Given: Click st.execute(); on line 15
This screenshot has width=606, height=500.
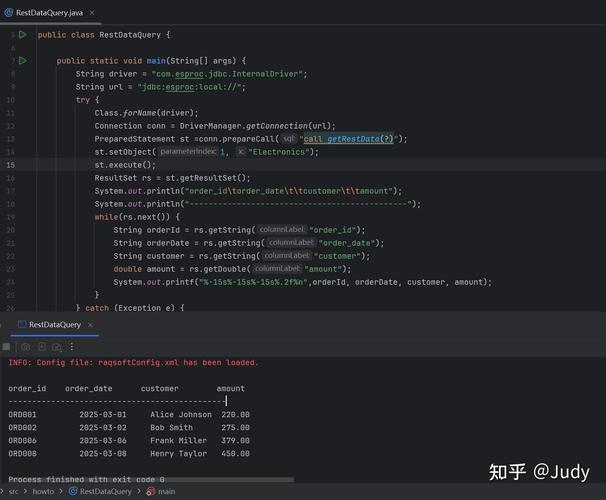Looking at the screenshot, I should 125,165.
